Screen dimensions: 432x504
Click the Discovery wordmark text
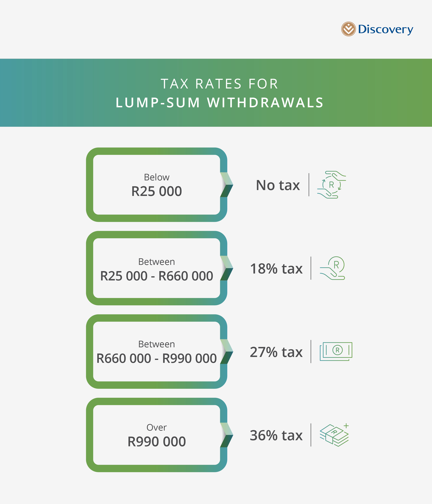(x=386, y=29)
